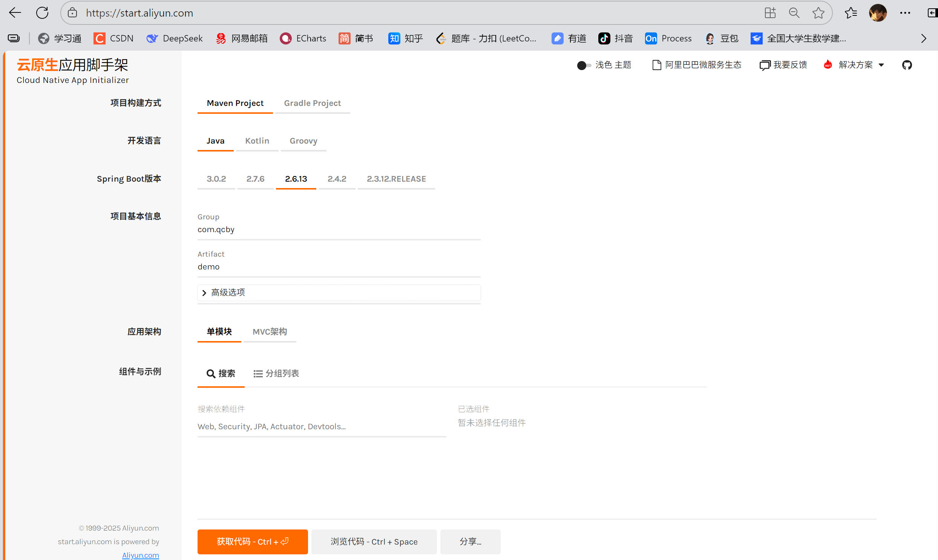Switch to the 搜索 components tab

[x=221, y=373]
